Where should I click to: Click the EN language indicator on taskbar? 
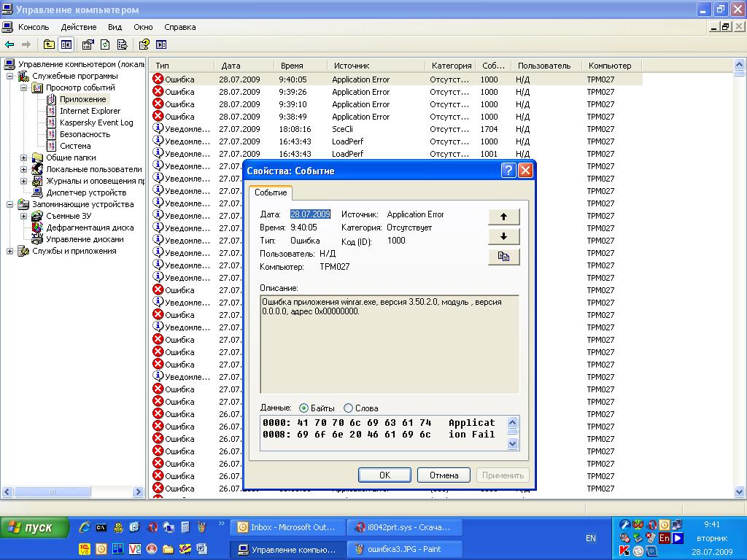pos(591,538)
